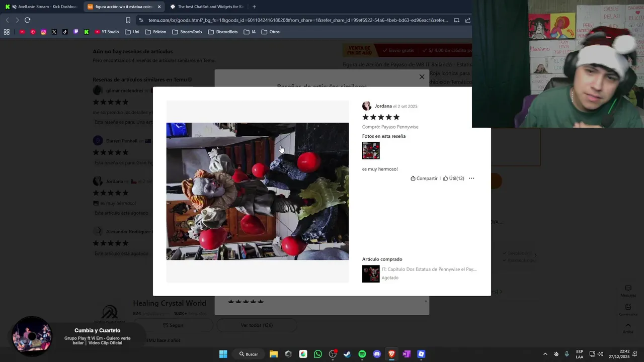Image resolution: width=644 pixels, height=362 pixels.
Task: Click the temu.com address bar
Action: pyautogui.click(x=297, y=20)
